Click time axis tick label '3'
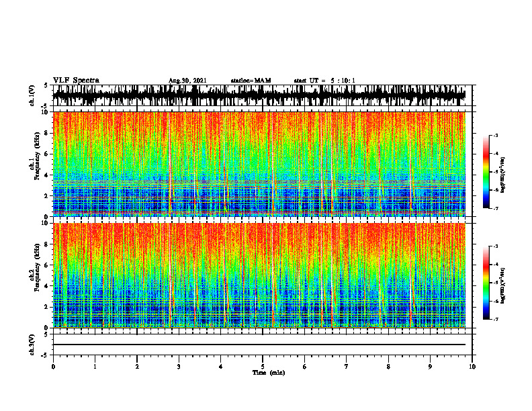Screen dimensions: 532x411 click(x=179, y=367)
